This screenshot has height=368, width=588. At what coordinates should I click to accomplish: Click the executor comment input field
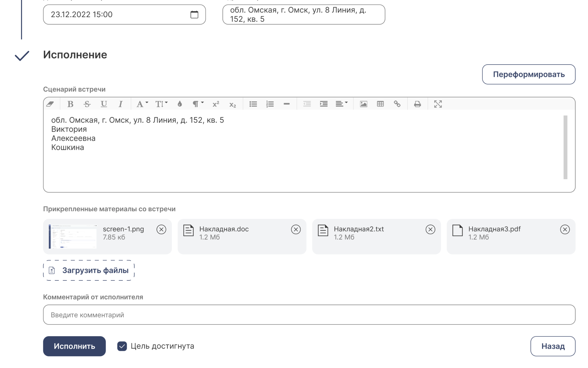309,315
